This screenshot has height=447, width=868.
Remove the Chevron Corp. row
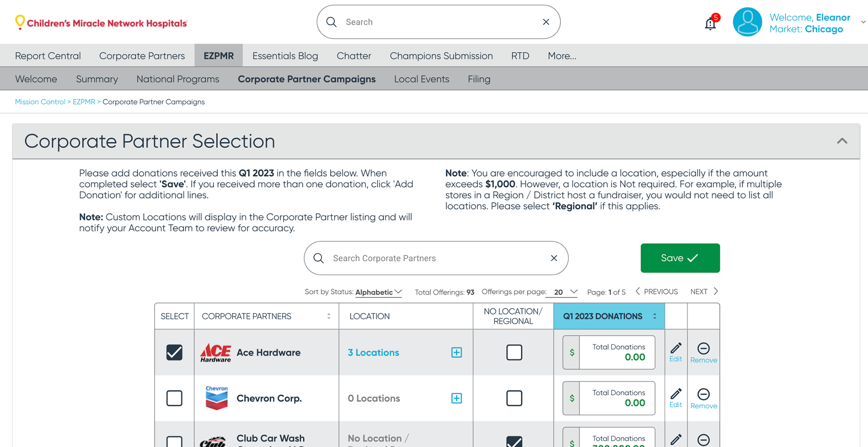click(x=703, y=398)
